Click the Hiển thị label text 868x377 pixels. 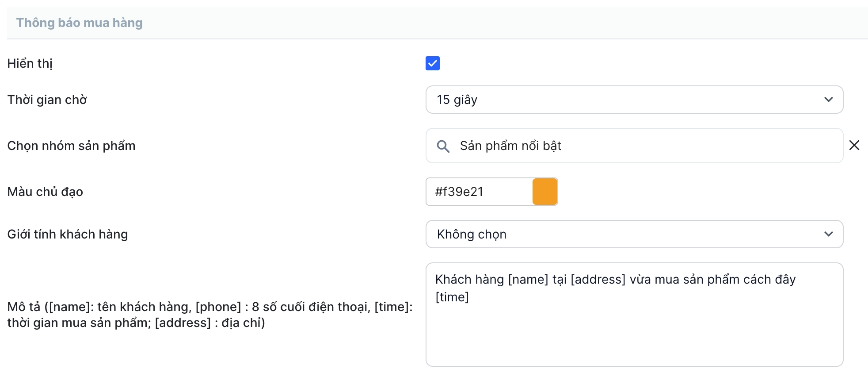(30, 63)
